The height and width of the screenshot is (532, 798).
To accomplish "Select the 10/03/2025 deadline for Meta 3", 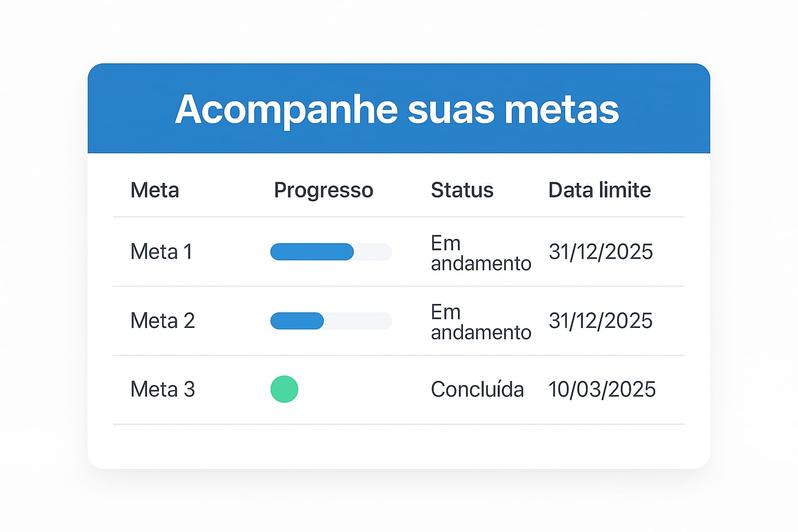I will [602, 390].
